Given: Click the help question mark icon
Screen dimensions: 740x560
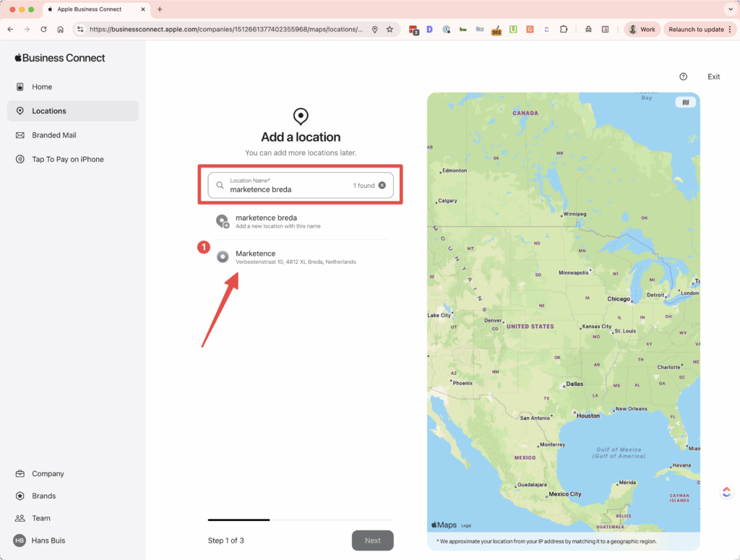Looking at the screenshot, I should 683,77.
